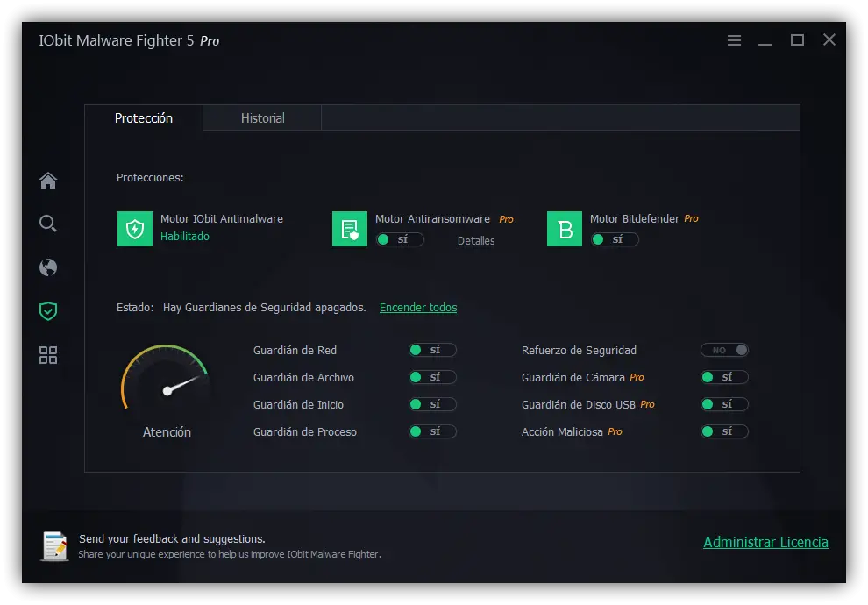This screenshot has width=868, height=605.
Task: Toggle off Guardián de Red
Action: point(432,350)
